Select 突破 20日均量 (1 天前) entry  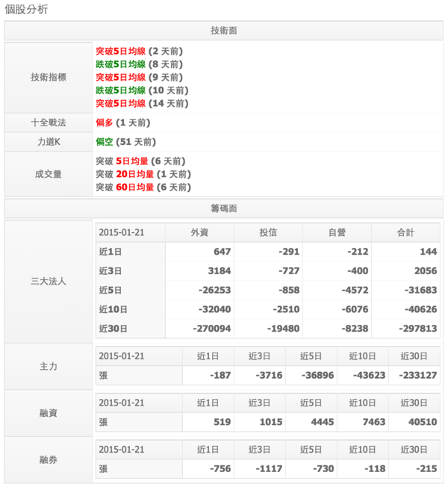(143, 174)
